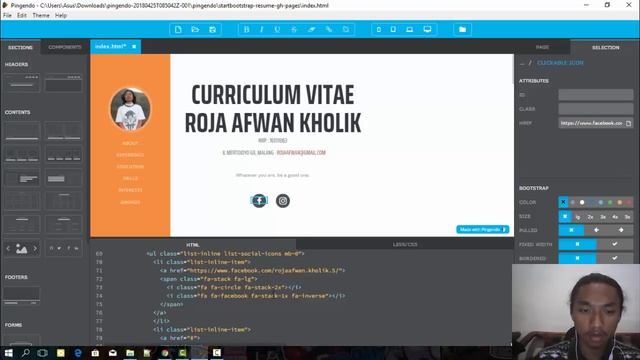Switch preview to laptop size
Viewport: 640px width, 360px height.
coord(409,29)
